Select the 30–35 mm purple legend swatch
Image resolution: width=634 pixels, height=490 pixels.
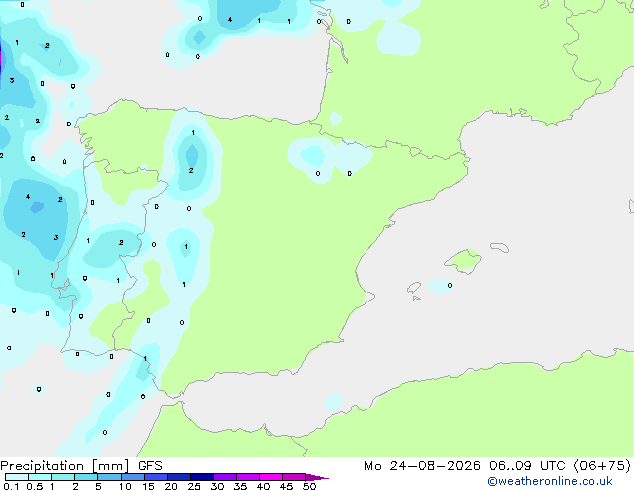point(224,477)
